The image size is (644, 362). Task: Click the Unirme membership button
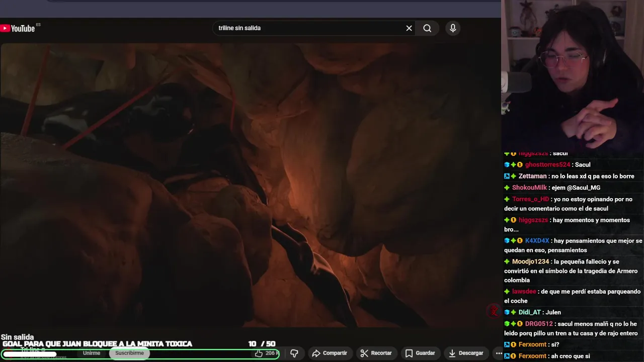[92, 353]
